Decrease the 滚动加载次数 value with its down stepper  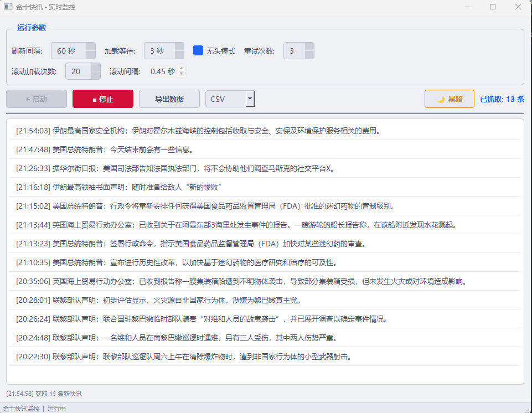96,75
